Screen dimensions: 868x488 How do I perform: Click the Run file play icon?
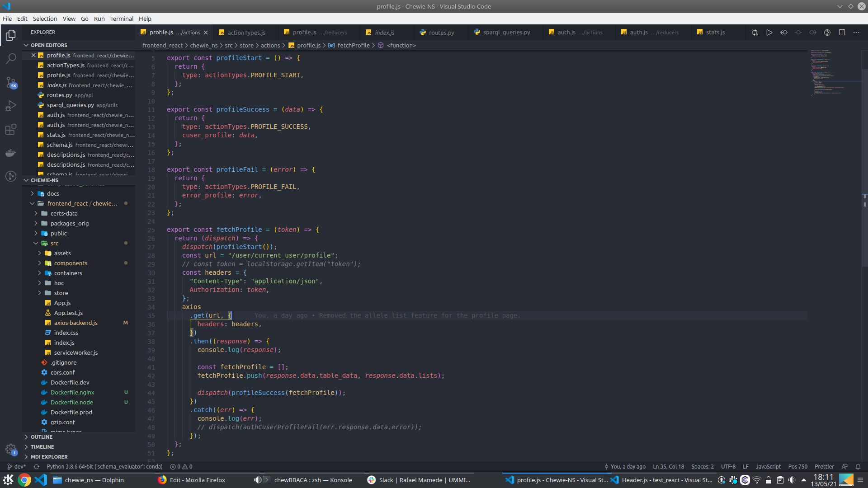point(769,33)
